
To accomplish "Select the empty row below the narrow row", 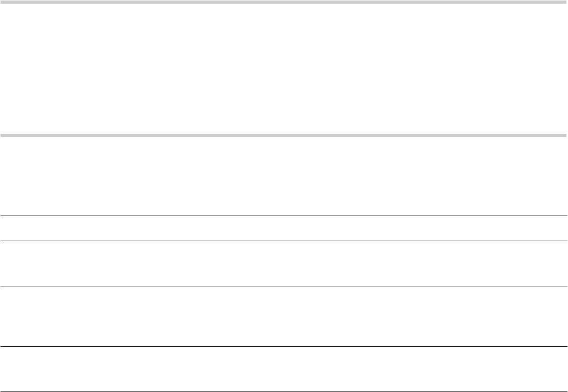I will click(x=284, y=263).
